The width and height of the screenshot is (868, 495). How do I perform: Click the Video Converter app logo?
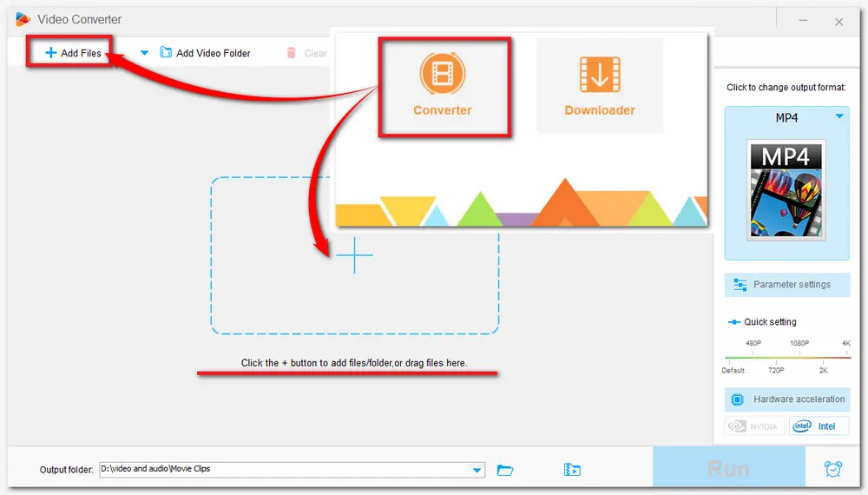point(23,19)
